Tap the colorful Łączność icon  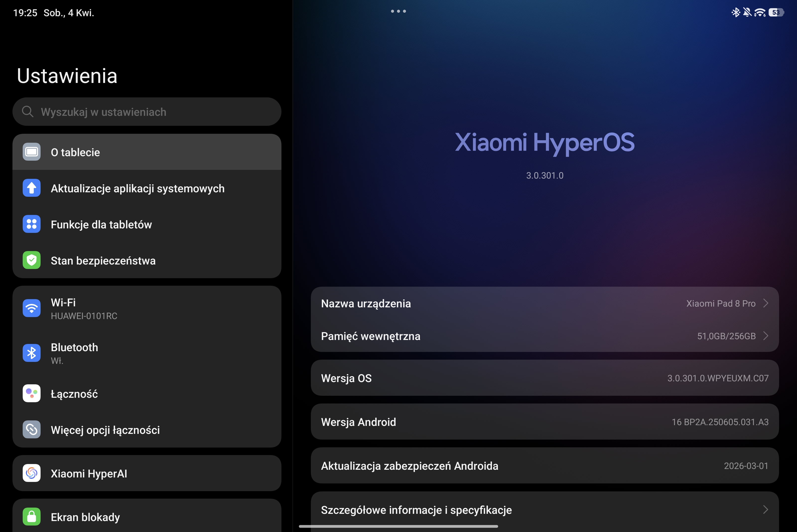click(32, 394)
